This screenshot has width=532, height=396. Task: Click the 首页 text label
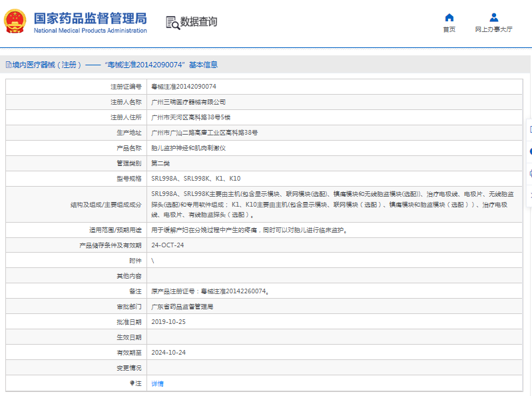click(449, 29)
